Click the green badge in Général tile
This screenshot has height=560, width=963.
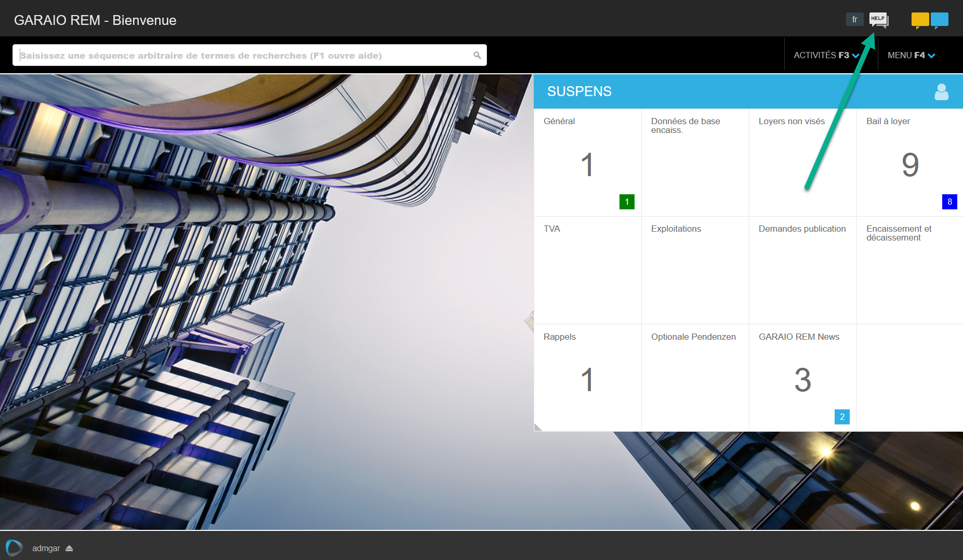[627, 202]
